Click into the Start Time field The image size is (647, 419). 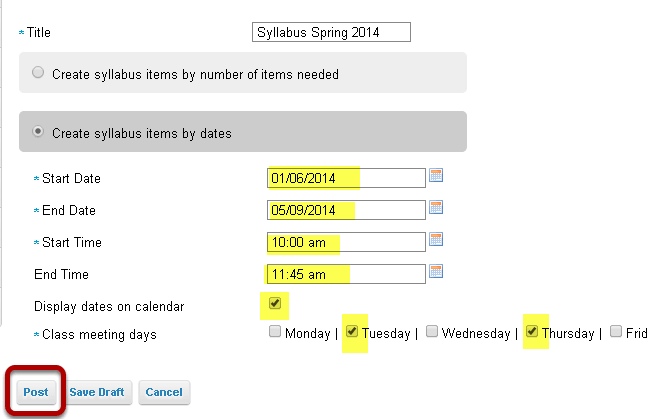tap(346, 242)
